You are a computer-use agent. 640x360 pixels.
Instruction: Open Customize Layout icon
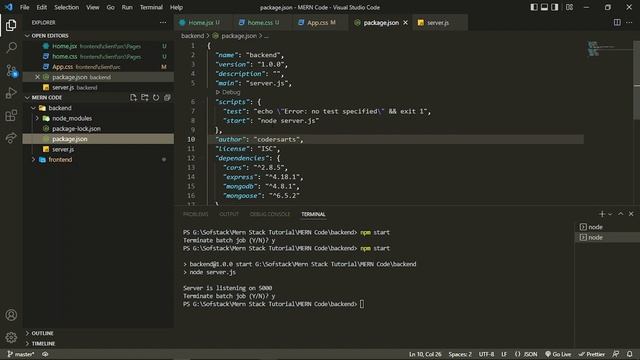(569, 7)
